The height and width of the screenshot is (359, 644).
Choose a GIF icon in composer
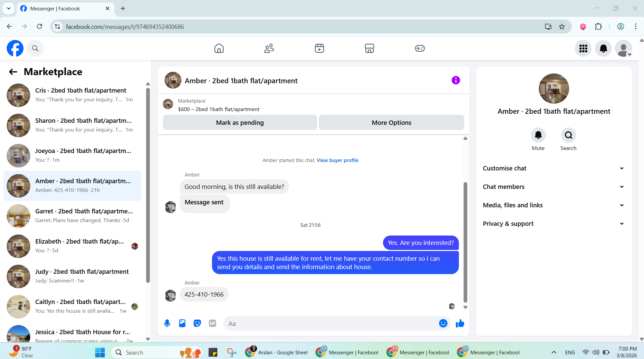(x=212, y=323)
